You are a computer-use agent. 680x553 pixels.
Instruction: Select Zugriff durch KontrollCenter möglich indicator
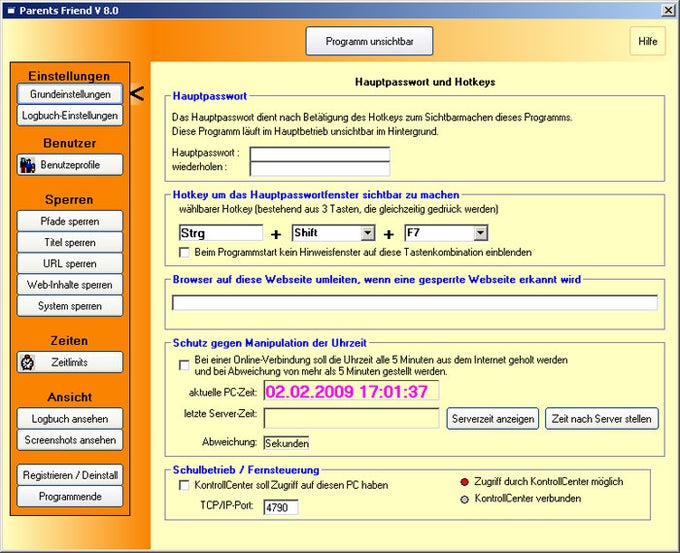coord(464,482)
